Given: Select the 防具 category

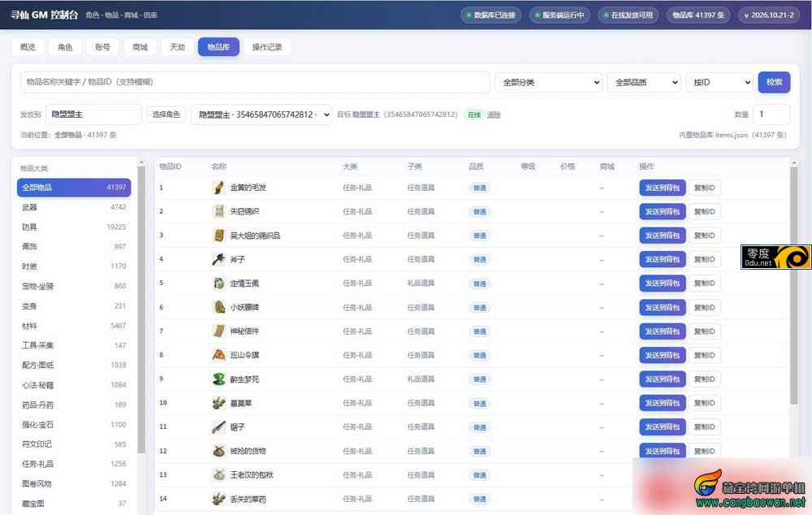Looking at the screenshot, I should pyautogui.click(x=74, y=227).
